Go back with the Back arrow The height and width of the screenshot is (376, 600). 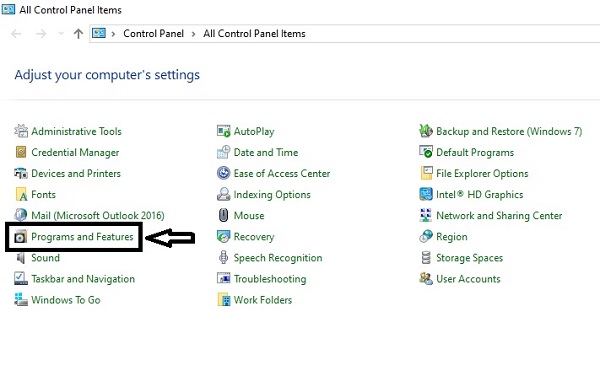[x=16, y=34]
